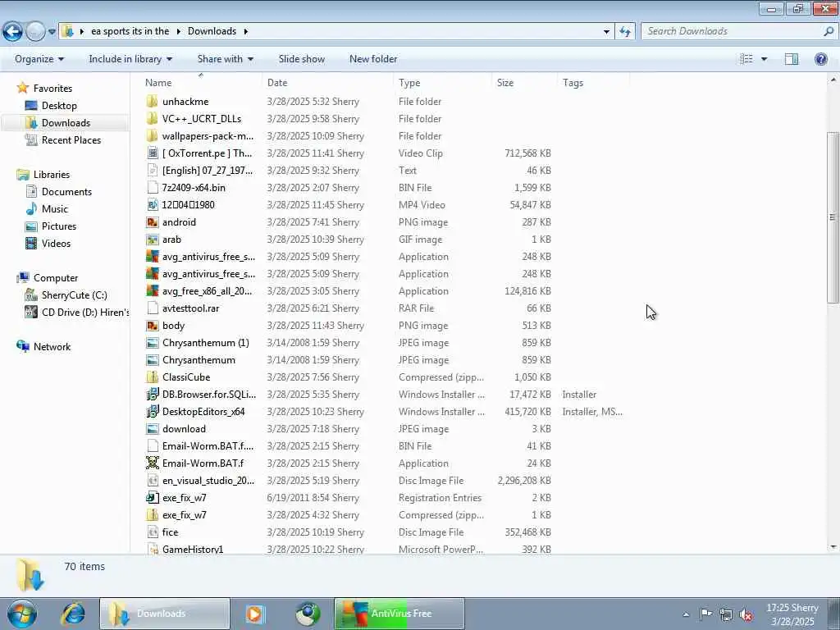Screen dimensions: 840x630
Task: Select the OxTorrent.pe video clip icon
Action: click(x=153, y=153)
